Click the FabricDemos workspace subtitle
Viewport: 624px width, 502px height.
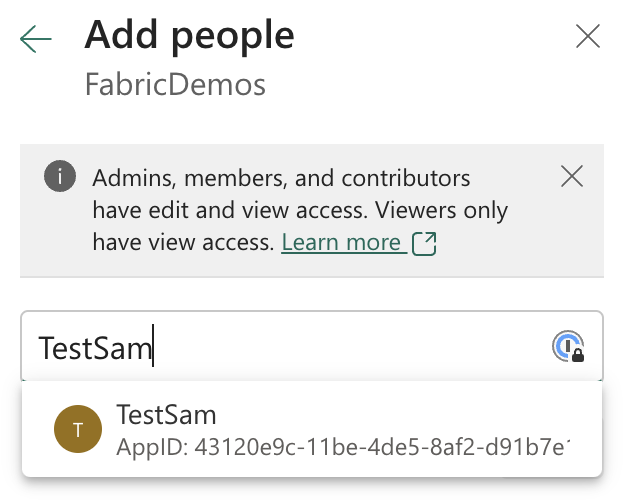(x=175, y=84)
